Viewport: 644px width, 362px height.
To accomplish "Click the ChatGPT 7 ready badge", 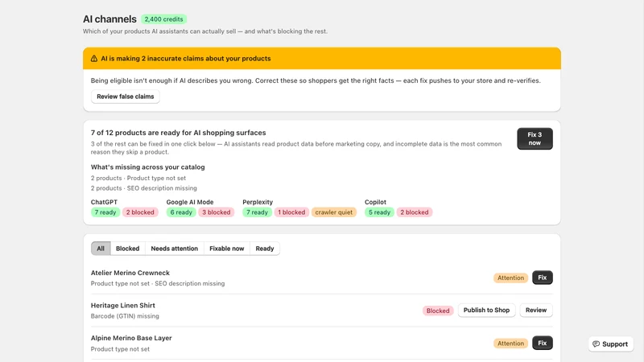I will (105, 212).
